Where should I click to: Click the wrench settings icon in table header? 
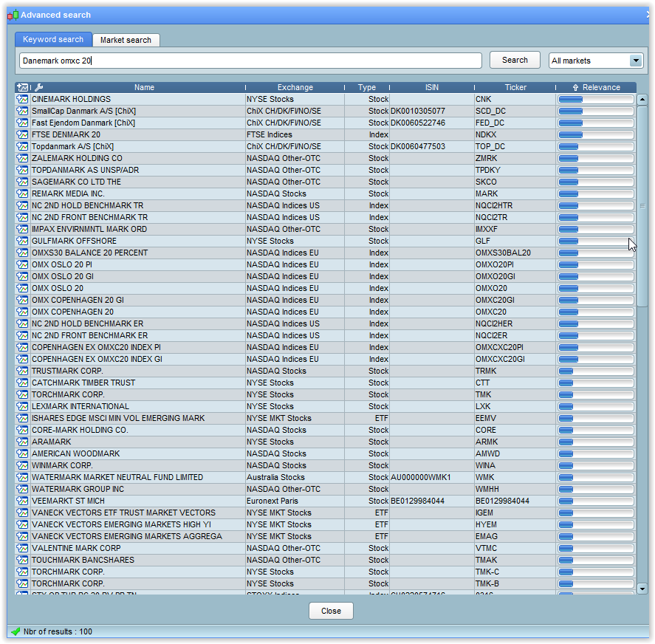coord(38,87)
